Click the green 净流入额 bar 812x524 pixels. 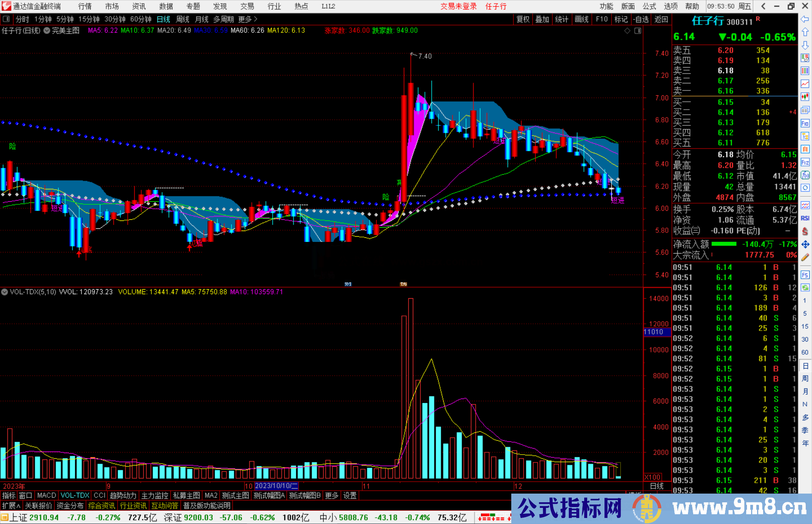(724, 244)
